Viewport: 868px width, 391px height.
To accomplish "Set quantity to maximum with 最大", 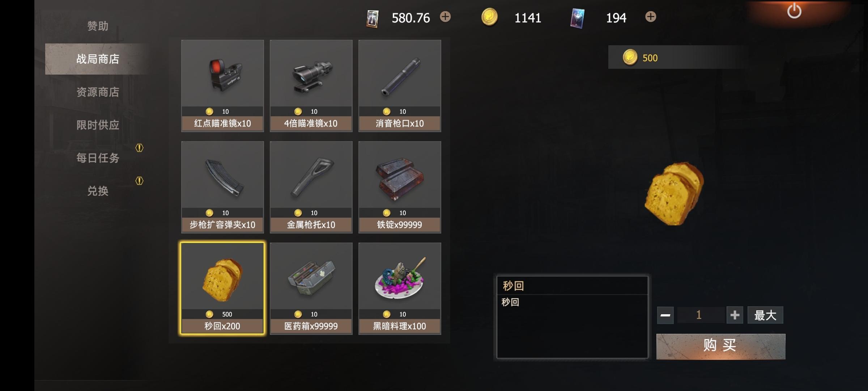I will click(765, 315).
